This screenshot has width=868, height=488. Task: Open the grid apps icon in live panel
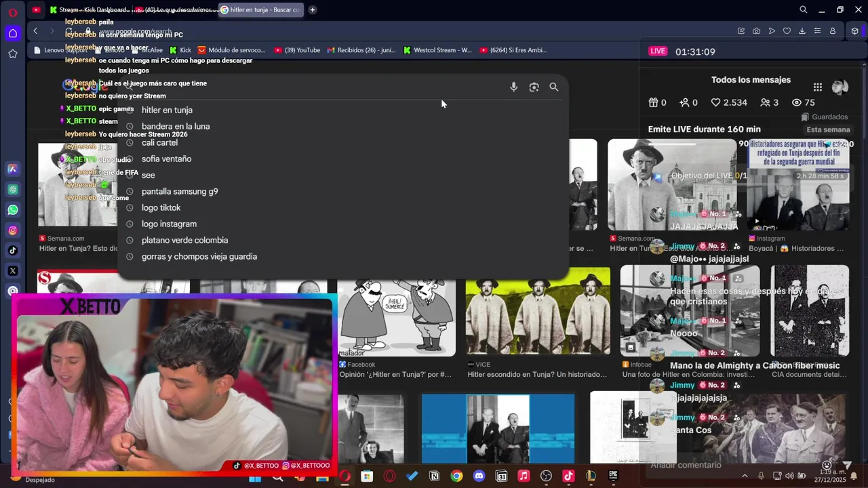818,87
